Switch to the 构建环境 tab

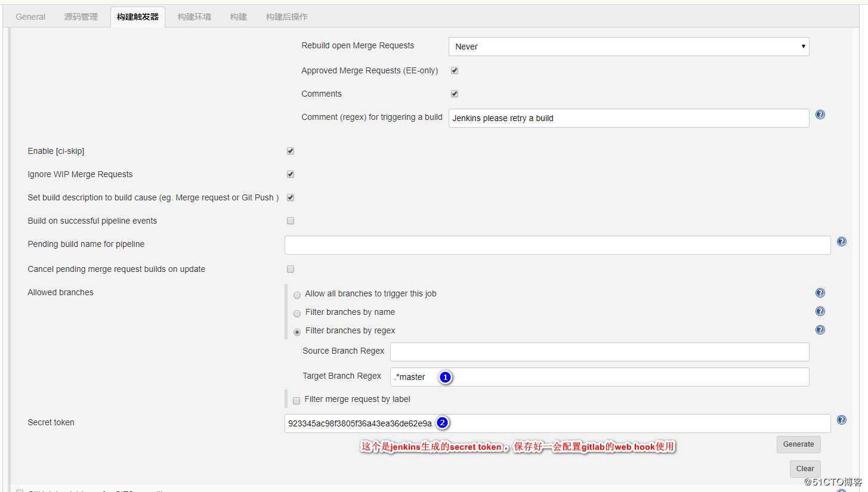194,17
